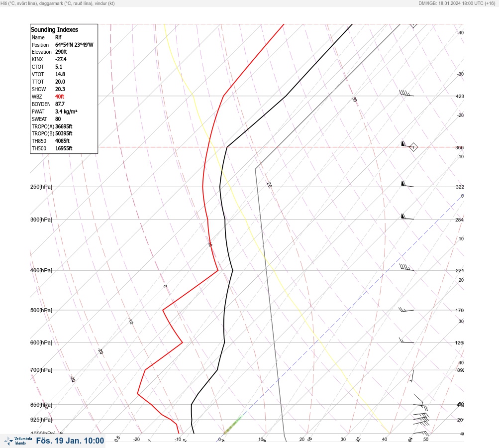Click PWAT value '3.4 kg/m²'
The image size is (499, 448).
click(66, 112)
